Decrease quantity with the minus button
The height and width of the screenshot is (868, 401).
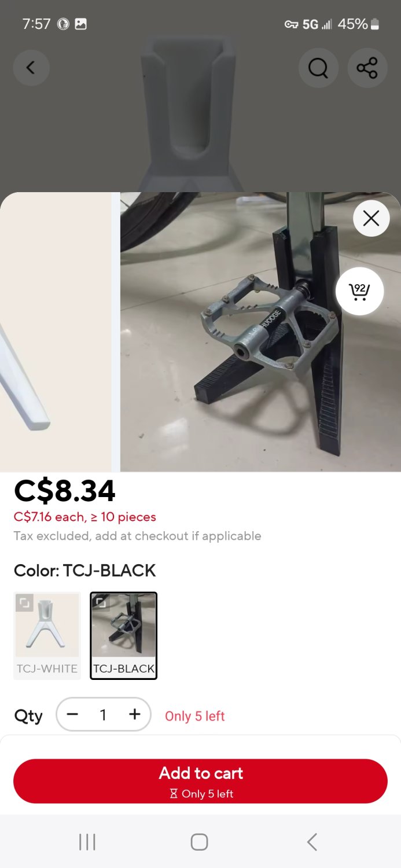72,715
